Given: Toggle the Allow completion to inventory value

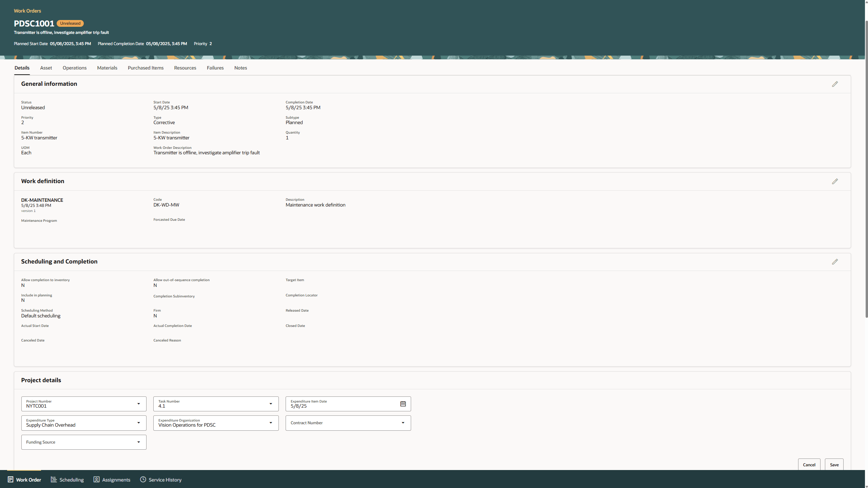Looking at the screenshot, I should point(23,285).
